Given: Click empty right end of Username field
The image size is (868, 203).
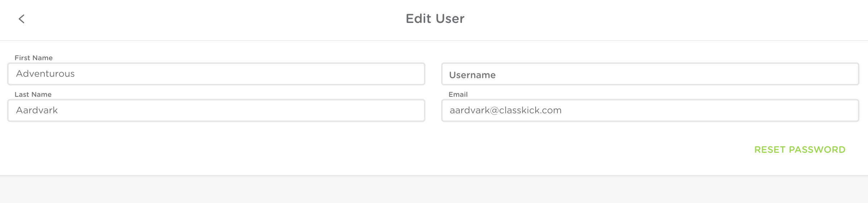Looking at the screenshot, I should (x=823, y=74).
